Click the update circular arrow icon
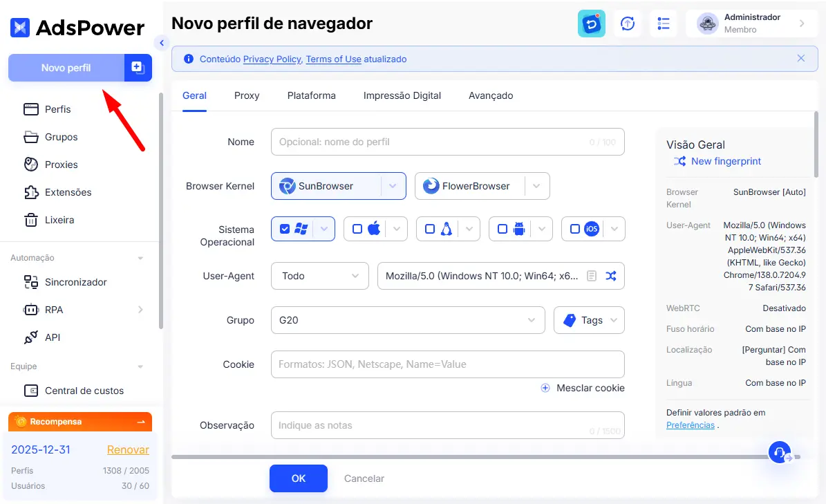Viewport: 826px width, 504px height. pyautogui.click(x=628, y=24)
